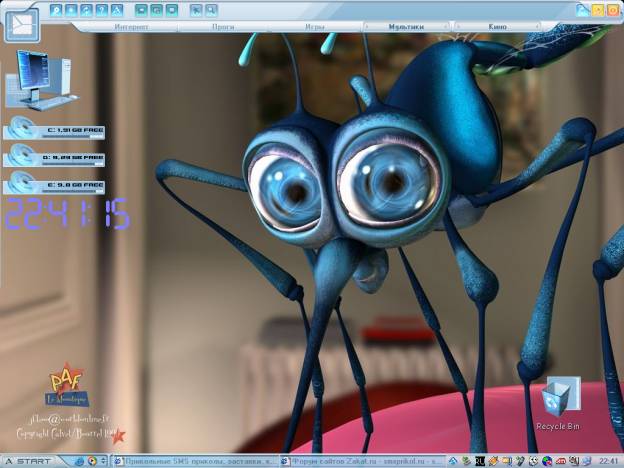This screenshot has height=468, width=624.
Task: Open the Кино tab in top bar
Action: point(497,27)
